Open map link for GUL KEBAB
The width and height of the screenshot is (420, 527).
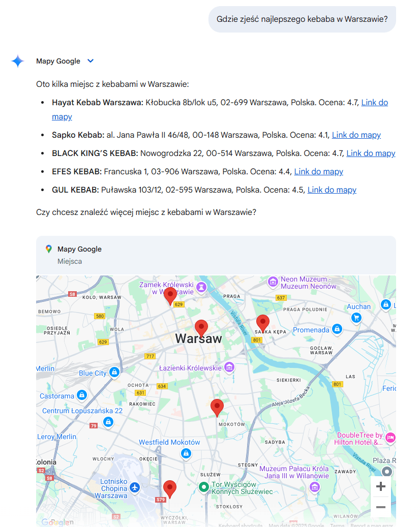332,190
